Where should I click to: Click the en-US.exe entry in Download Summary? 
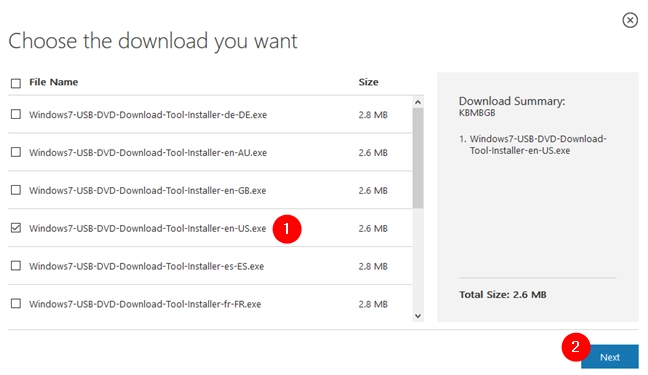(538, 145)
